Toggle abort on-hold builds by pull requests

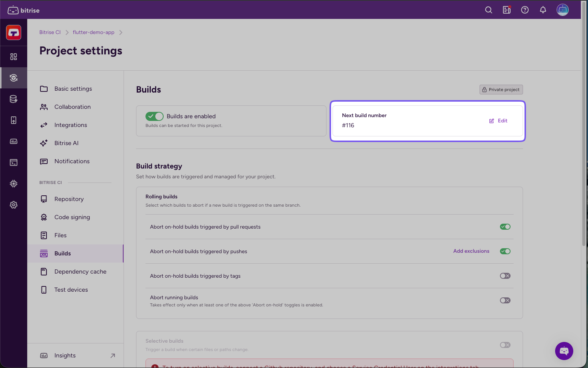(505, 227)
